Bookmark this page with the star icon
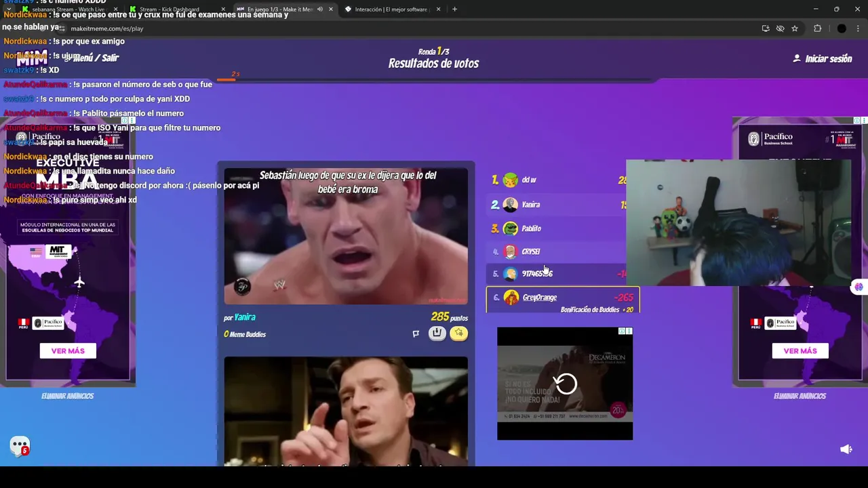The width and height of the screenshot is (868, 488). click(x=795, y=28)
